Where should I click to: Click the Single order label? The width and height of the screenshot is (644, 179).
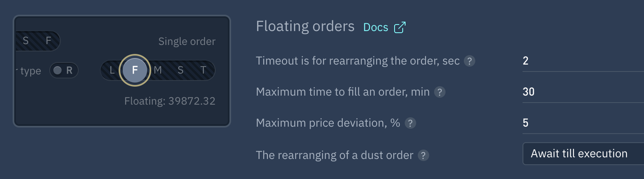(x=187, y=41)
